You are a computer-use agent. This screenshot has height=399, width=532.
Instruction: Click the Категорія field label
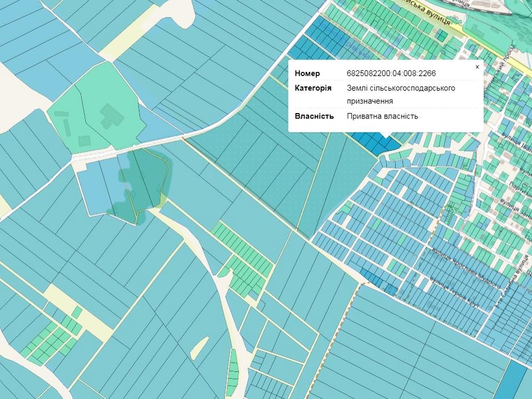tap(313, 88)
